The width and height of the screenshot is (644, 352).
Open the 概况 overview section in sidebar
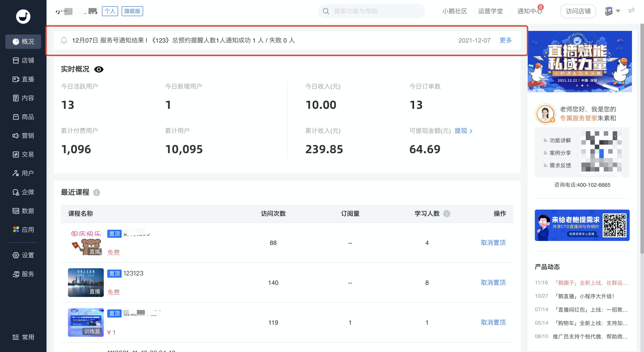click(x=23, y=42)
